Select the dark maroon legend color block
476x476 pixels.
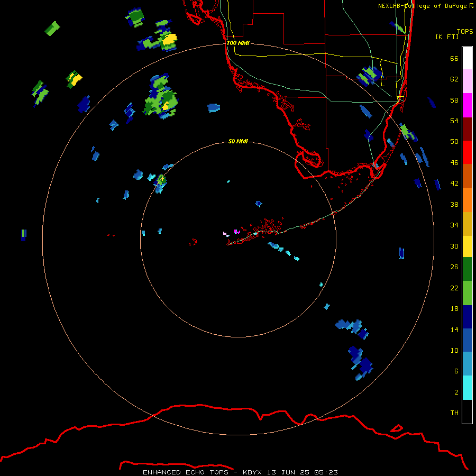coord(467,129)
